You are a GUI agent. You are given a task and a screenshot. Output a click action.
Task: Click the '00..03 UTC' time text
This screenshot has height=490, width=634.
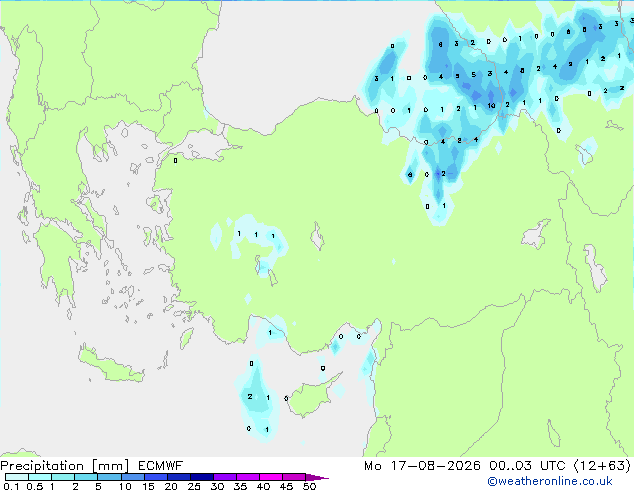527,466
